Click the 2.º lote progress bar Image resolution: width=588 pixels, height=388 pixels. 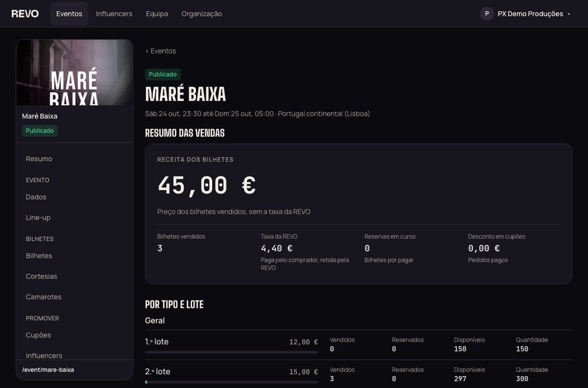click(231, 382)
